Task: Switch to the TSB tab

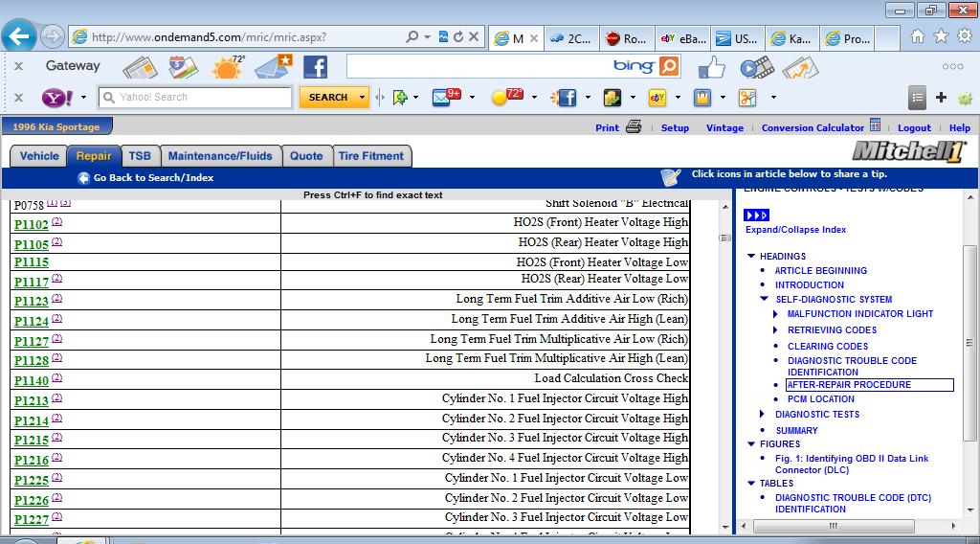Action: pyautogui.click(x=140, y=156)
